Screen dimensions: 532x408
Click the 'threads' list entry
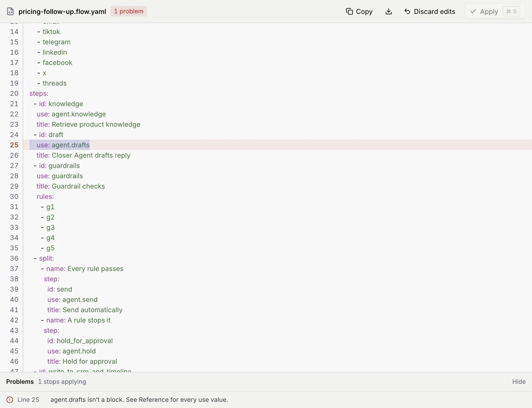point(54,83)
